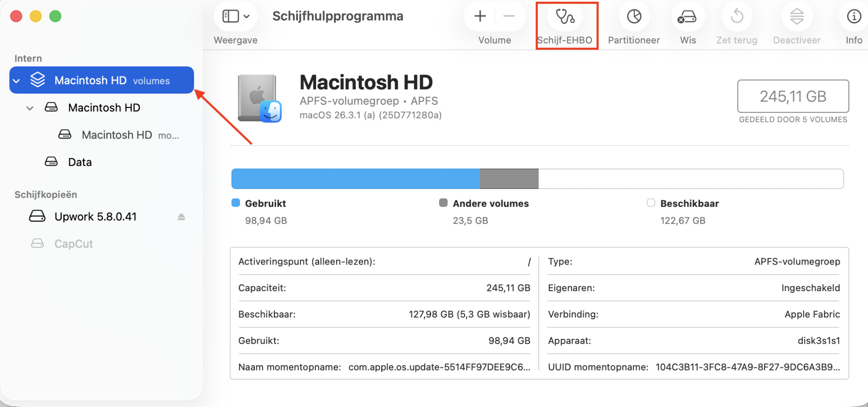Click the Verbinding Apple Fabric value
Screen dimensions: 868x407
click(812, 314)
